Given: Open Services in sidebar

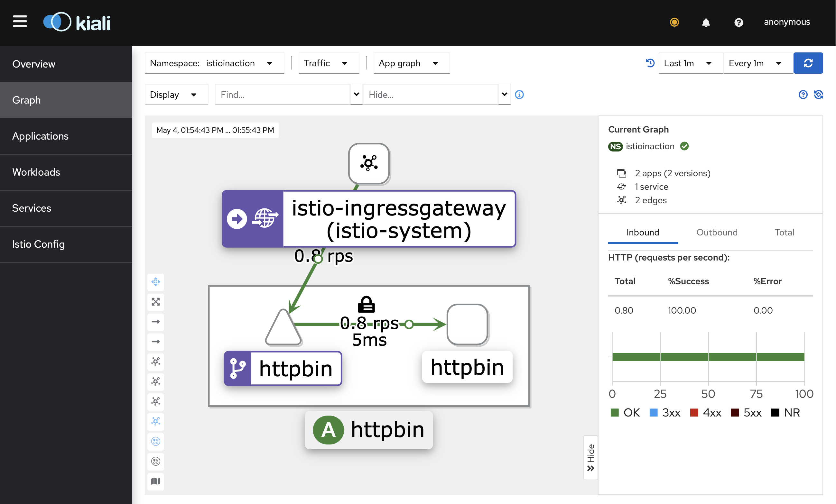Looking at the screenshot, I should click(x=66, y=208).
